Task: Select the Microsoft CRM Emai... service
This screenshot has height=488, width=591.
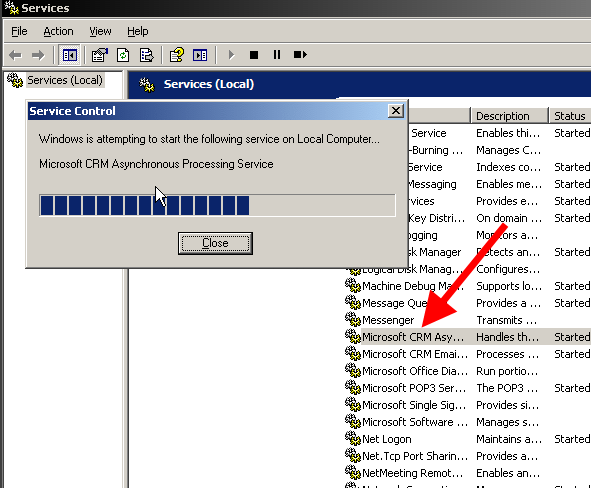Action: coord(415,354)
